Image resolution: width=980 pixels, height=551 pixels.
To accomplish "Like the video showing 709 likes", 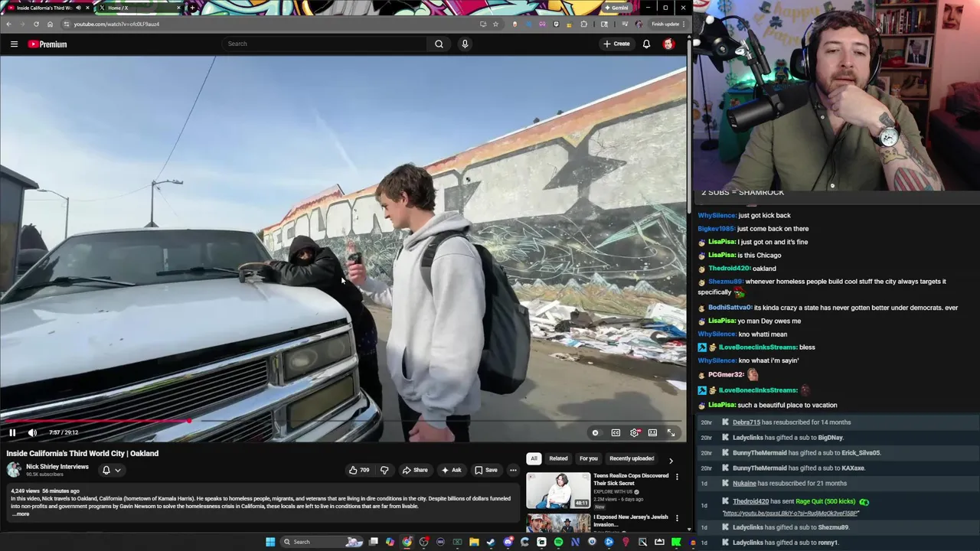I will click(x=359, y=470).
